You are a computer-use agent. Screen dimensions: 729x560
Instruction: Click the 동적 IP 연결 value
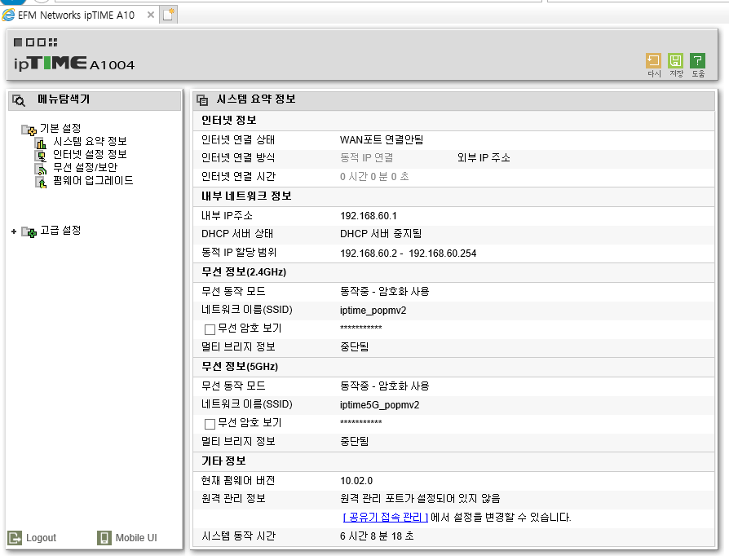[366, 158]
